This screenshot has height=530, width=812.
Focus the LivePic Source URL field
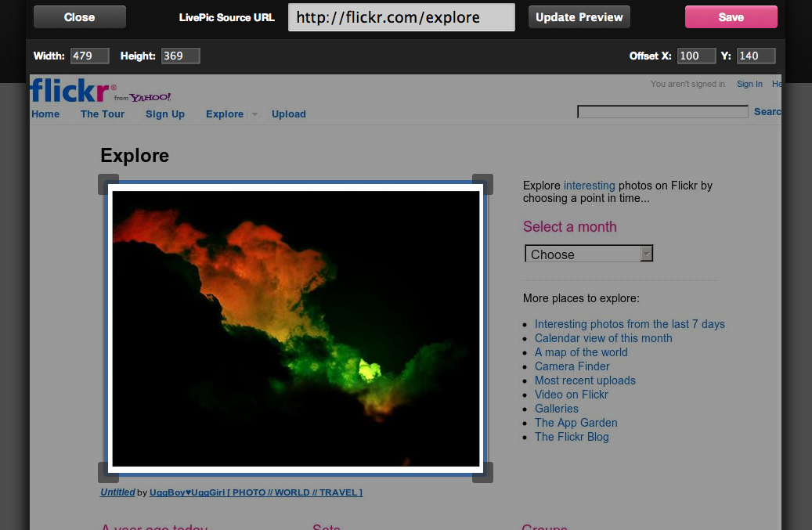click(401, 16)
